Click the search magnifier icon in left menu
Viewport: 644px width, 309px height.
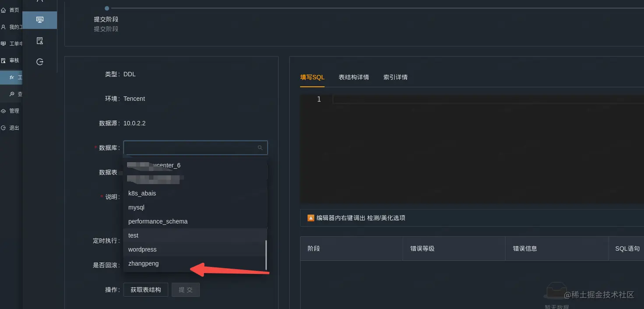point(12,94)
